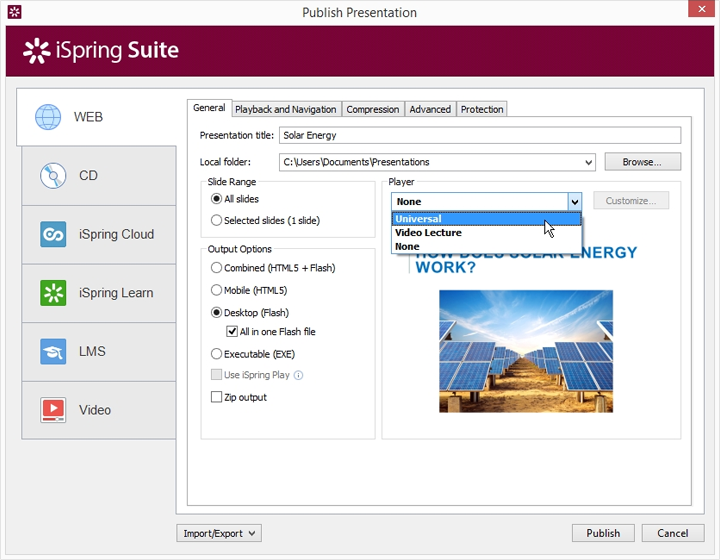Click the Video play icon
Viewport: 720px width, 560px height.
pyautogui.click(x=53, y=410)
